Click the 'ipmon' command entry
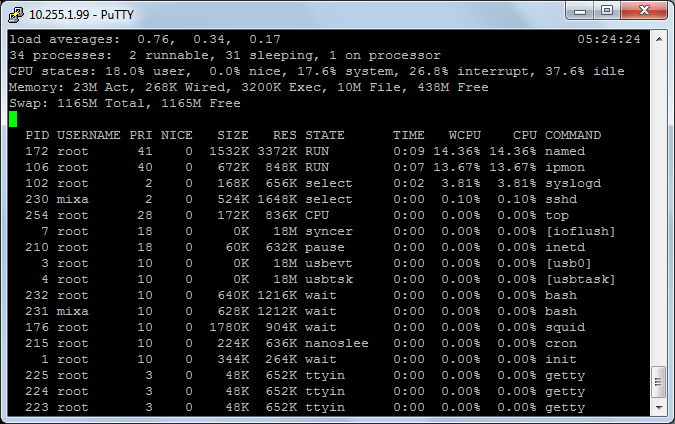675x424 pixels. pos(565,167)
